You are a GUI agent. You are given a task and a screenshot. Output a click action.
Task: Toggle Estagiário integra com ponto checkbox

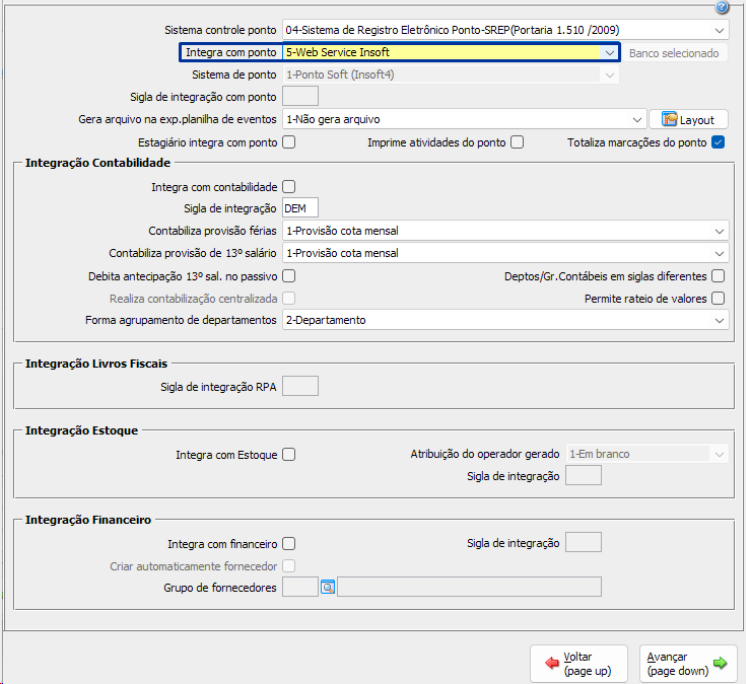click(x=289, y=142)
